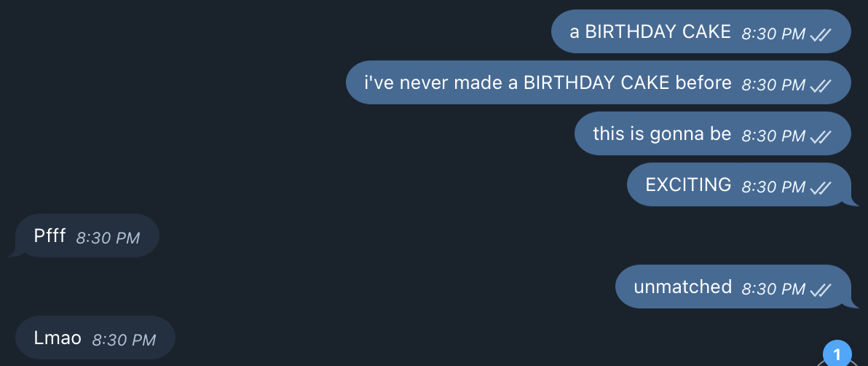
Task: Click the timestamp on the 'Lmao' message
Action: coord(124,340)
